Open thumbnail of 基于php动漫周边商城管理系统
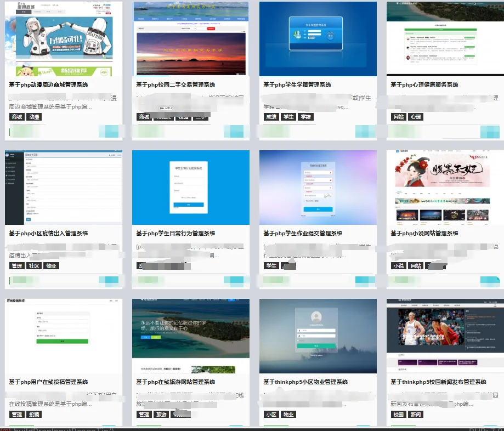 point(64,38)
